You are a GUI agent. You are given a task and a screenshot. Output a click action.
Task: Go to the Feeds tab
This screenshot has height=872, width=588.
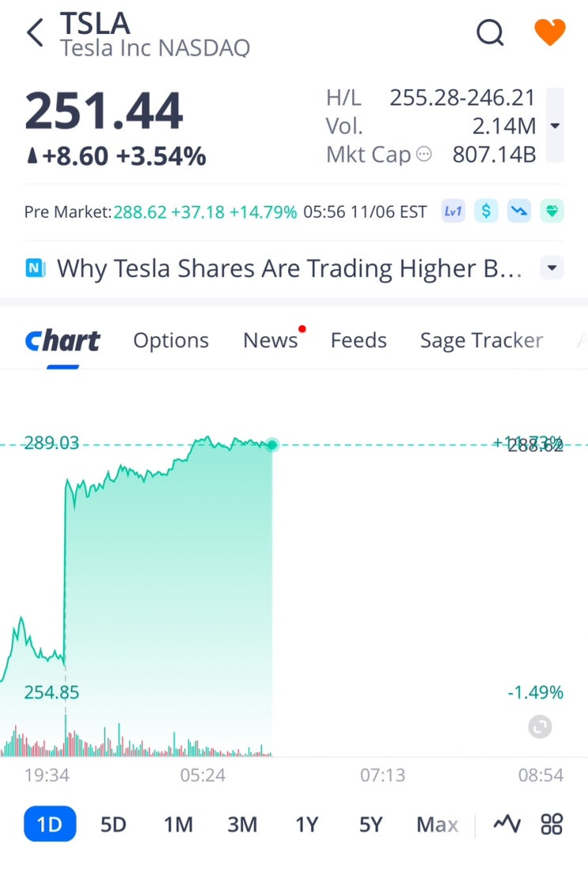click(358, 341)
